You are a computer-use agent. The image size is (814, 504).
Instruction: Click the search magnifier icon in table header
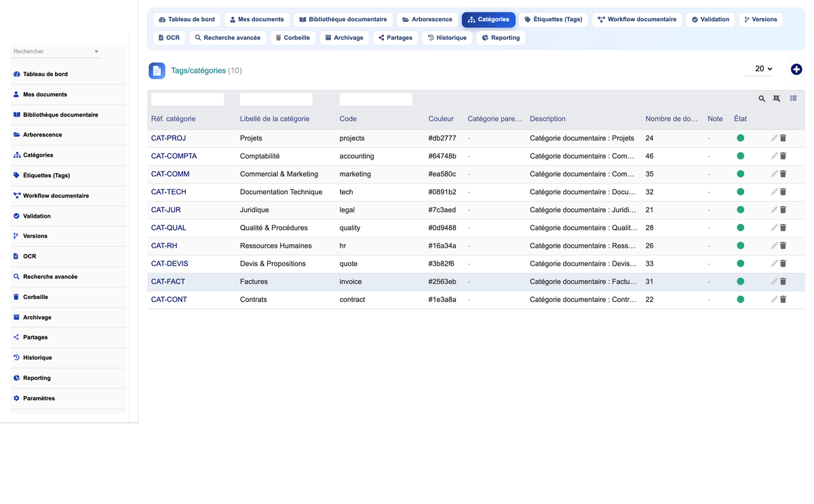pos(762,99)
